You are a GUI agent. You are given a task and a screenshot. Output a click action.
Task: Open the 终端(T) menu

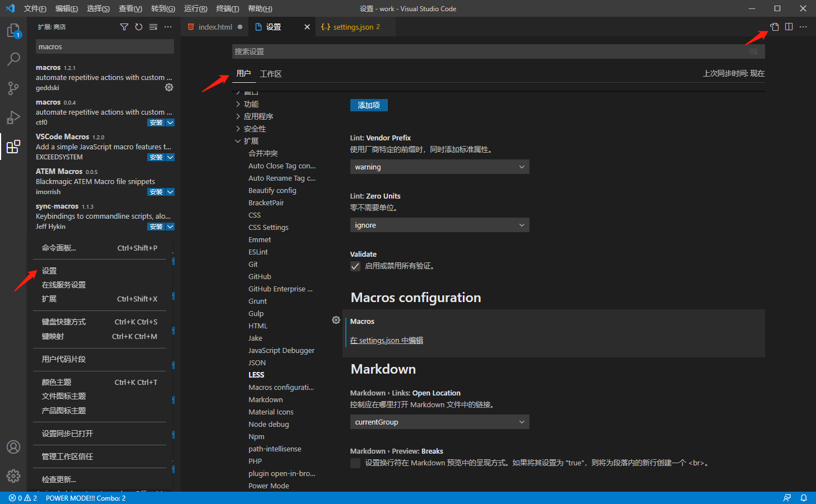click(228, 8)
